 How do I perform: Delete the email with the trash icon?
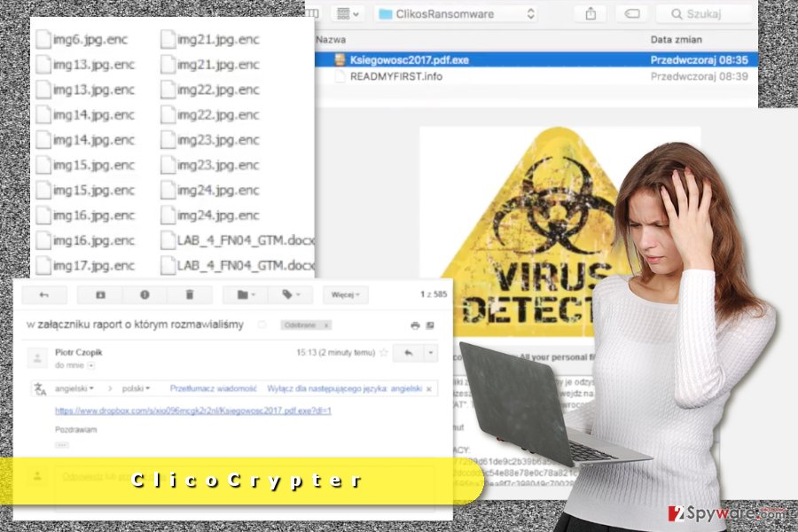pos(190,294)
